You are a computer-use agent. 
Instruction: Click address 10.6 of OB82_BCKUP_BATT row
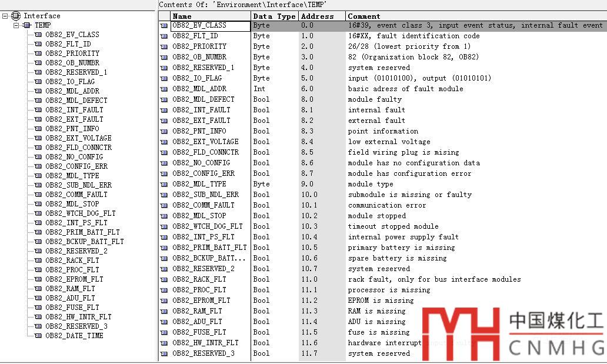[309, 258]
